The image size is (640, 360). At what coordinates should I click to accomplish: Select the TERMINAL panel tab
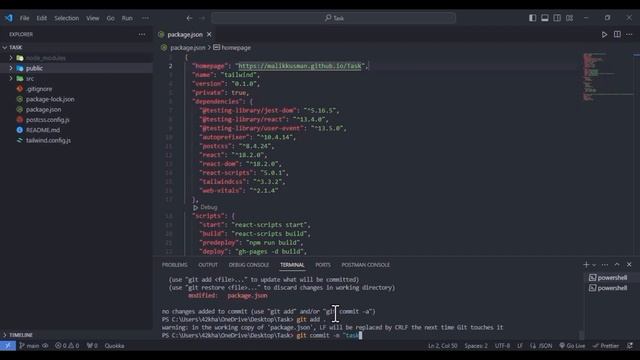click(292, 265)
